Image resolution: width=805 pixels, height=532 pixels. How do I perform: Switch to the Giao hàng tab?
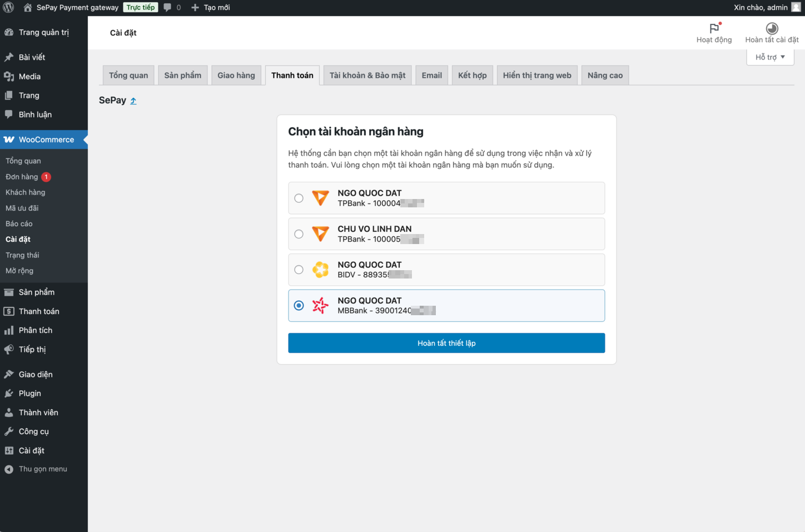point(236,76)
